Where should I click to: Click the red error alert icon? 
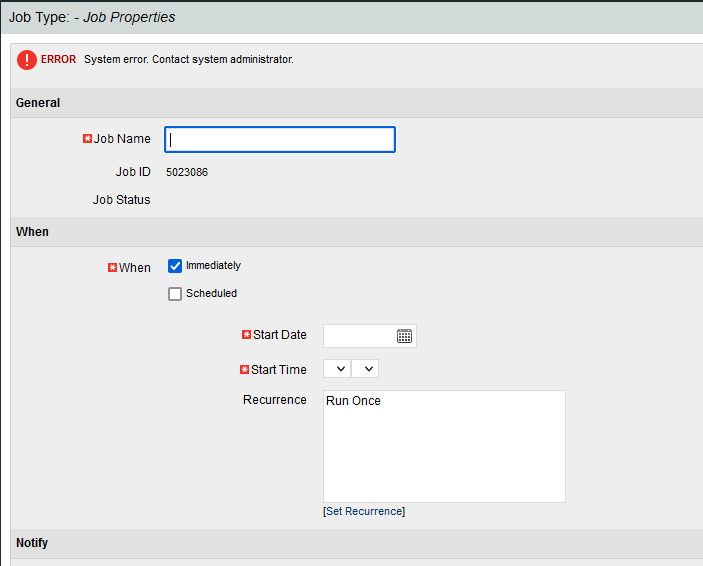pyautogui.click(x=27, y=60)
